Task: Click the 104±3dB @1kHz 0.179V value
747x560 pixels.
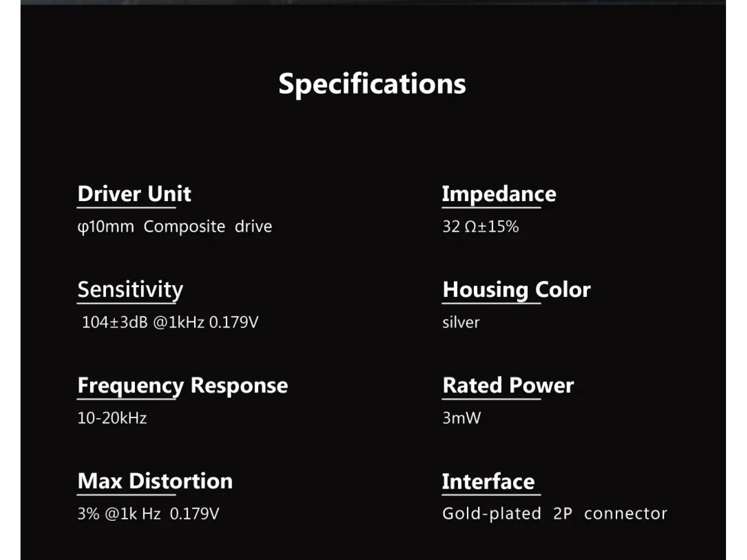Action: pyautogui.click(x=170, y=322)
